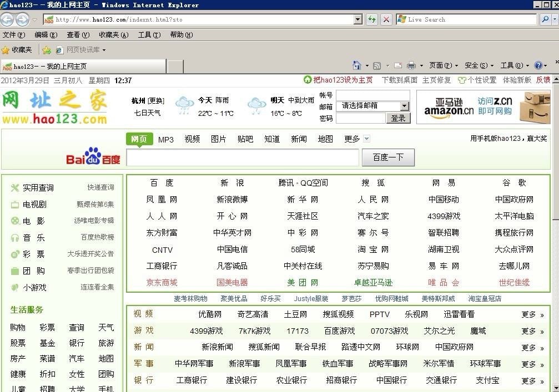The image size is (559, 392).
Task: Click the browser Forward arrow button
Action: coord(22,19)
